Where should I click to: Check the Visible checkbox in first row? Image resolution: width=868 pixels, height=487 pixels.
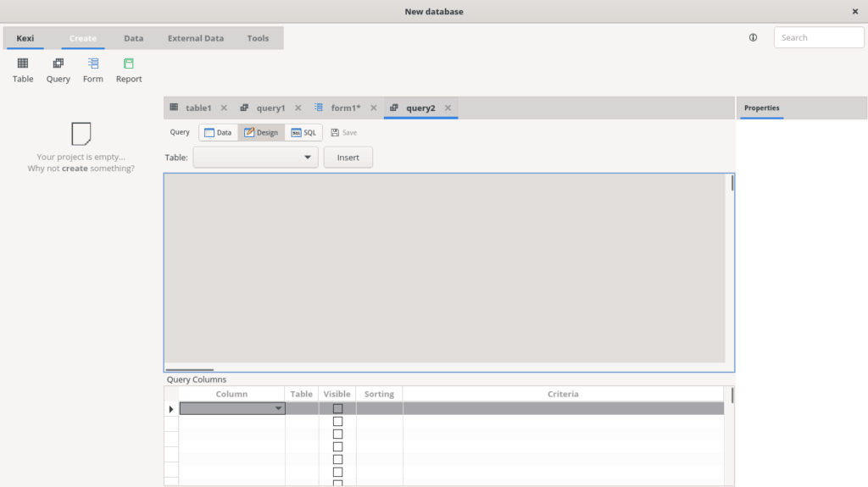pos(337,408)
